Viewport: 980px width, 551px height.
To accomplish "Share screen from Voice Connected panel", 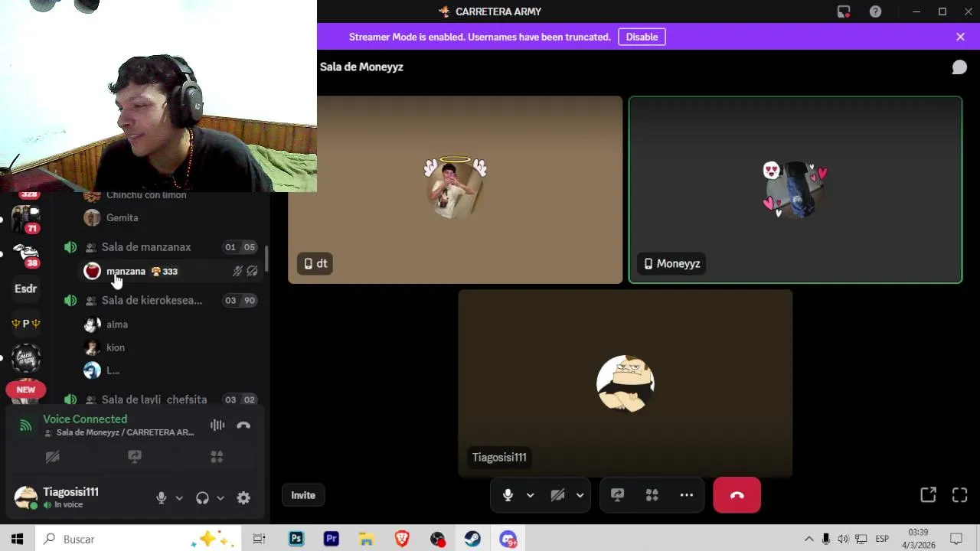I will [135, 457].
